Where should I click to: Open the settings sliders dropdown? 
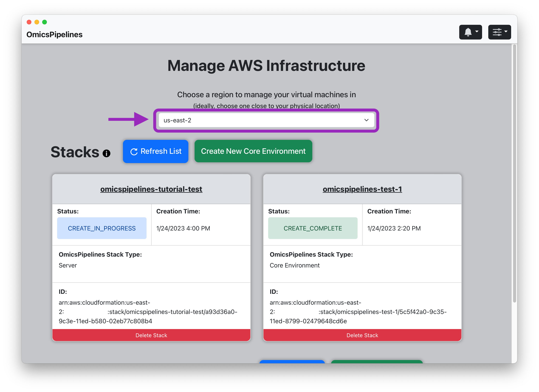click(499, 32)
